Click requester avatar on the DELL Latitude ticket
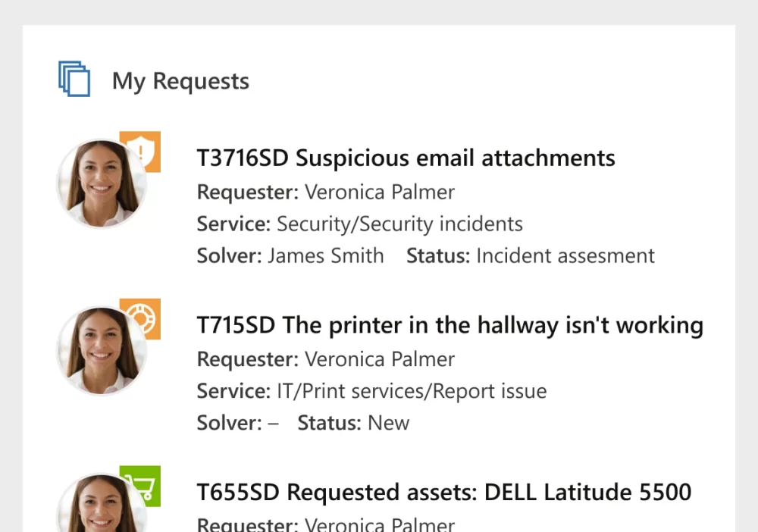Image resolution: width=758 pixels, height=532 pixels. tap(102, 508)
